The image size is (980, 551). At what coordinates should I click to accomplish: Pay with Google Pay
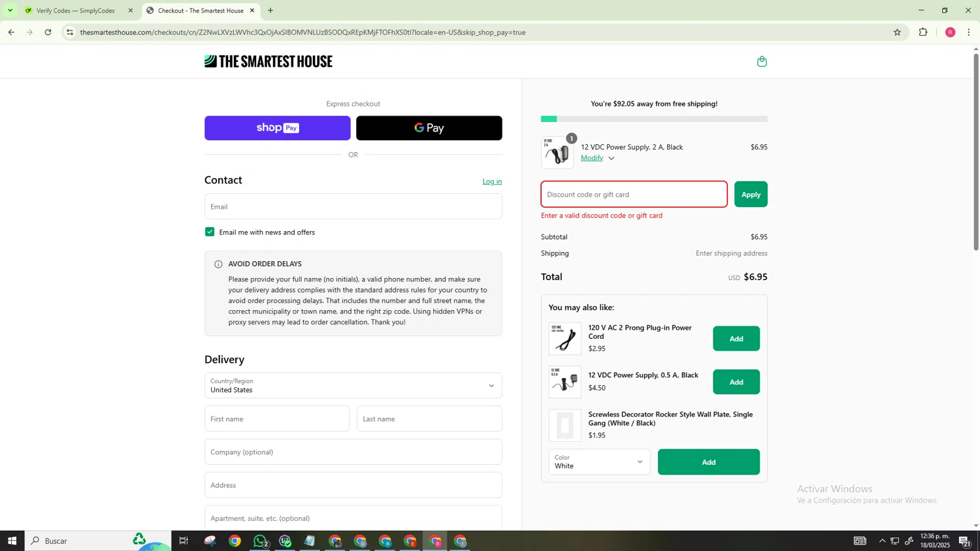[429, 128]
